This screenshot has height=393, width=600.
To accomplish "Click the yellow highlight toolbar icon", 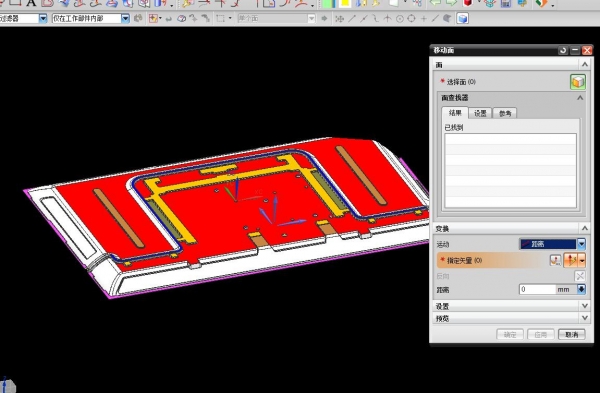I will [344, 3].
